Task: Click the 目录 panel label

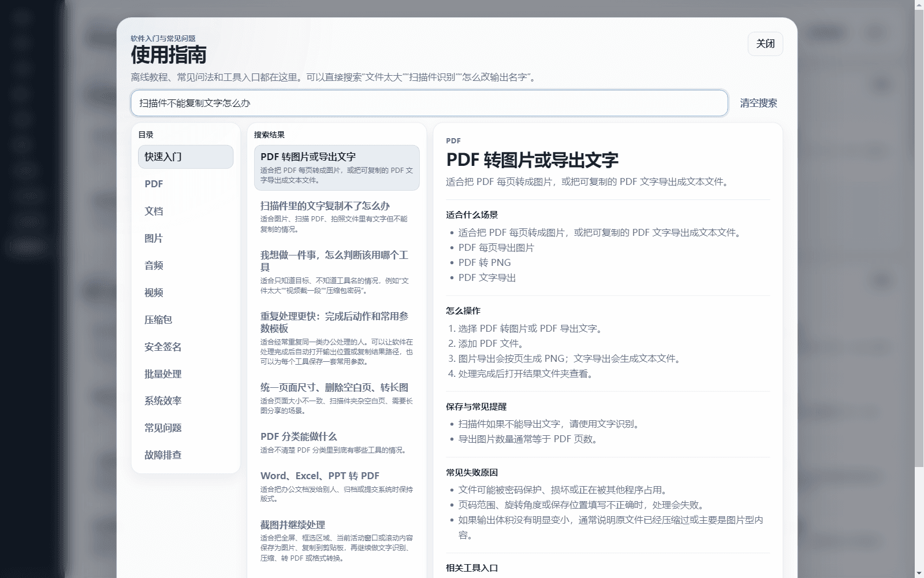Action: (146, 135)
